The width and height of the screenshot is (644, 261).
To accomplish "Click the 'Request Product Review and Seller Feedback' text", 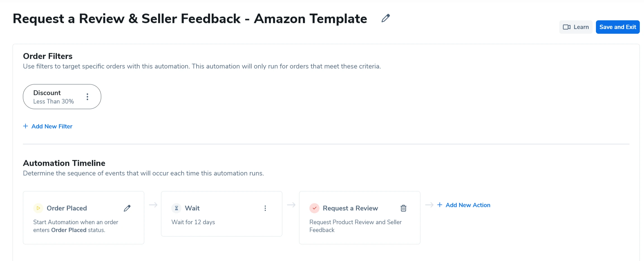I will click(x=355, y=226).
